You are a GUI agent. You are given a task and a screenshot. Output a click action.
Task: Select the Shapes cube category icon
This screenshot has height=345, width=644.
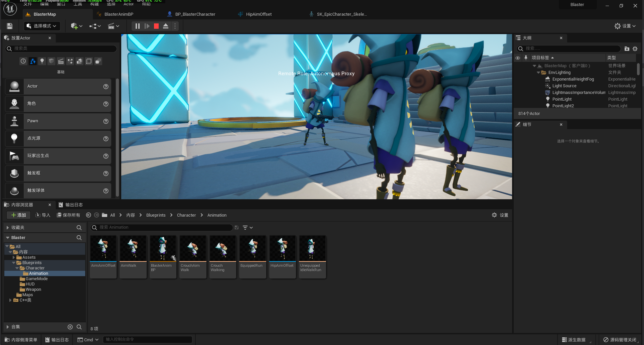(51, 61)
